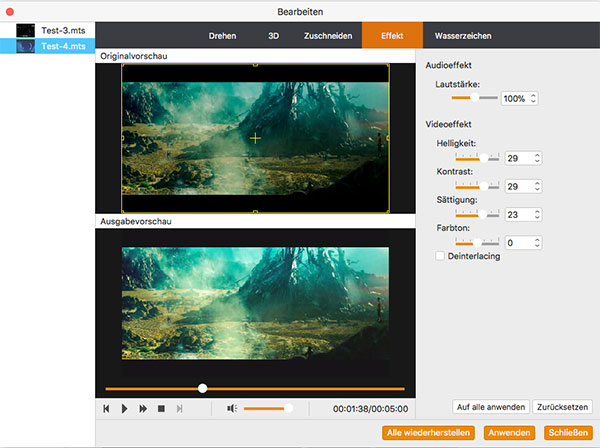Image resolution: width=600 pixels, height=448 pixels.
Task: Fast forward the video preview
Action: [x=143, y=409]
